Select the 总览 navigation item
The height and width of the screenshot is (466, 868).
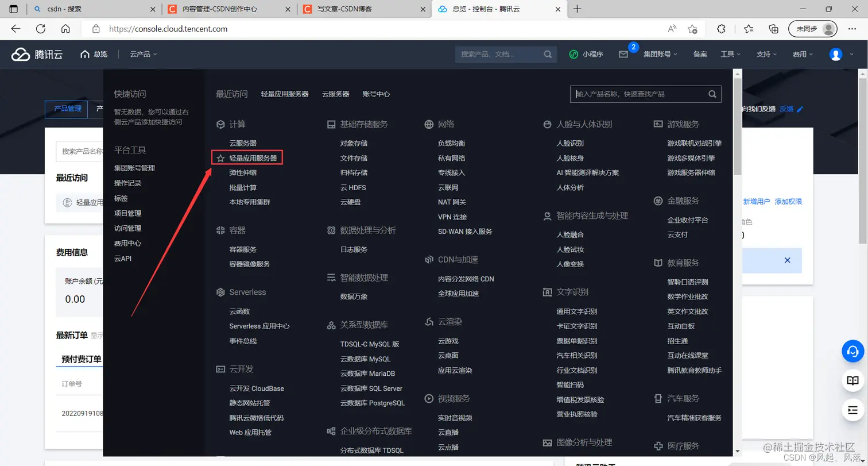point(98,54)
